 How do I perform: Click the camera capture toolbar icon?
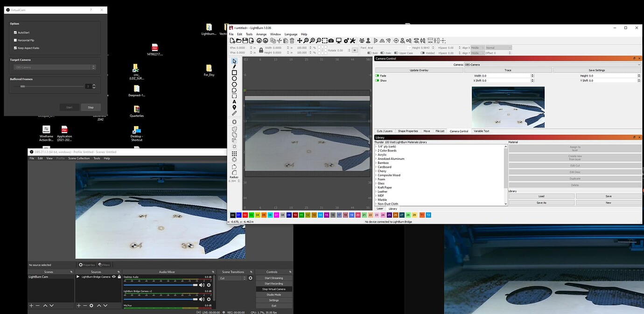tap(331, 41)
